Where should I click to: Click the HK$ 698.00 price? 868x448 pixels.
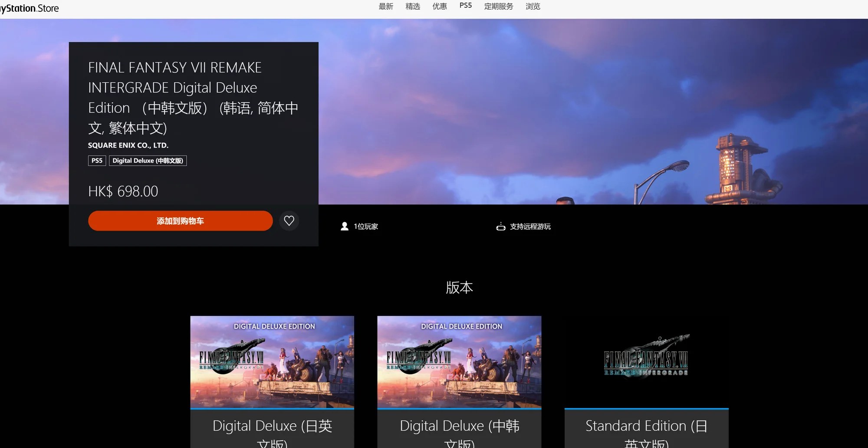[123, 191]
